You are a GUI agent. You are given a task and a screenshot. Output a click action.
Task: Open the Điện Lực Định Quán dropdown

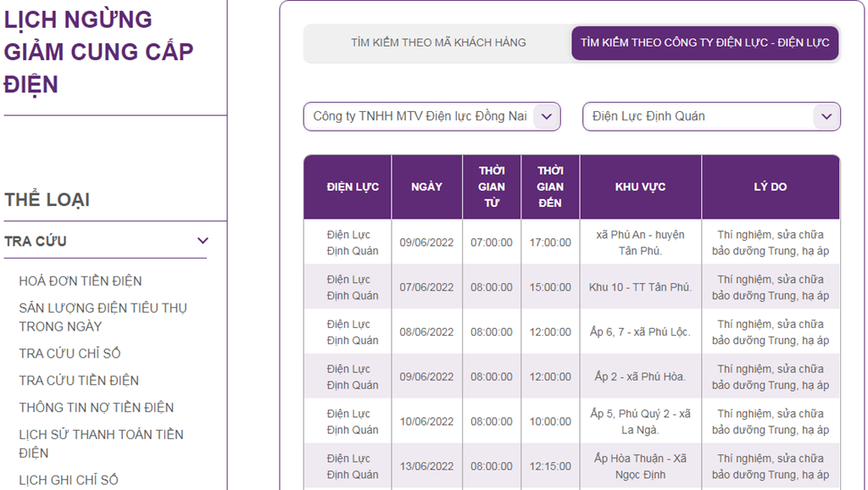710,117
